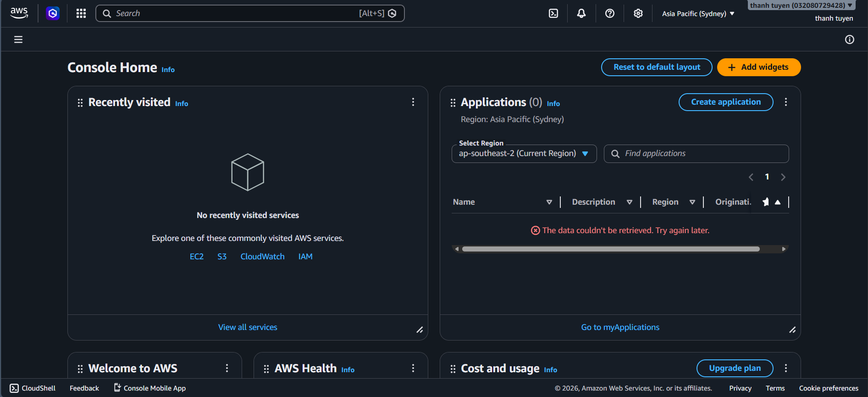
Task: Open the Asia Pacific (Sydney) region selector
Action: tap(698, 14)
